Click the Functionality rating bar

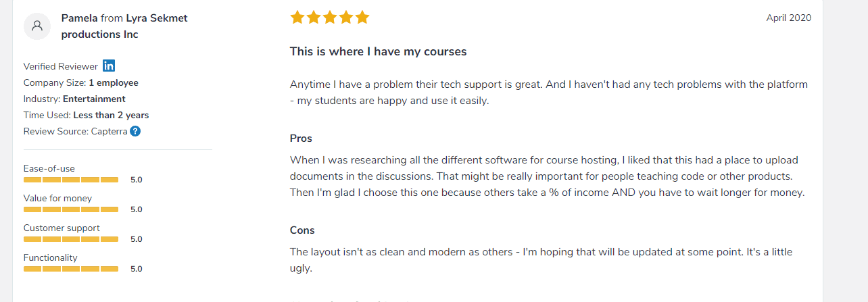coord(71,269)
